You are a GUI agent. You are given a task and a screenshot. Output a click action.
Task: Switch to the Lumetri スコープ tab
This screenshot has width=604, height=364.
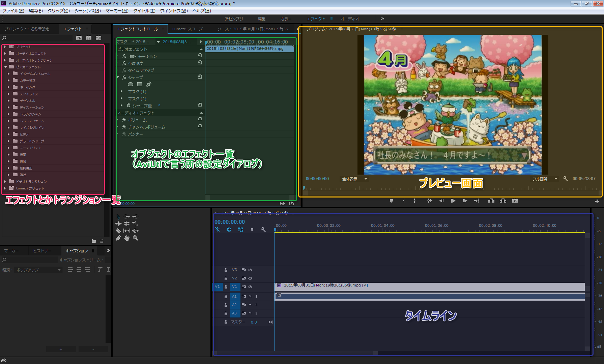[188, 29]
